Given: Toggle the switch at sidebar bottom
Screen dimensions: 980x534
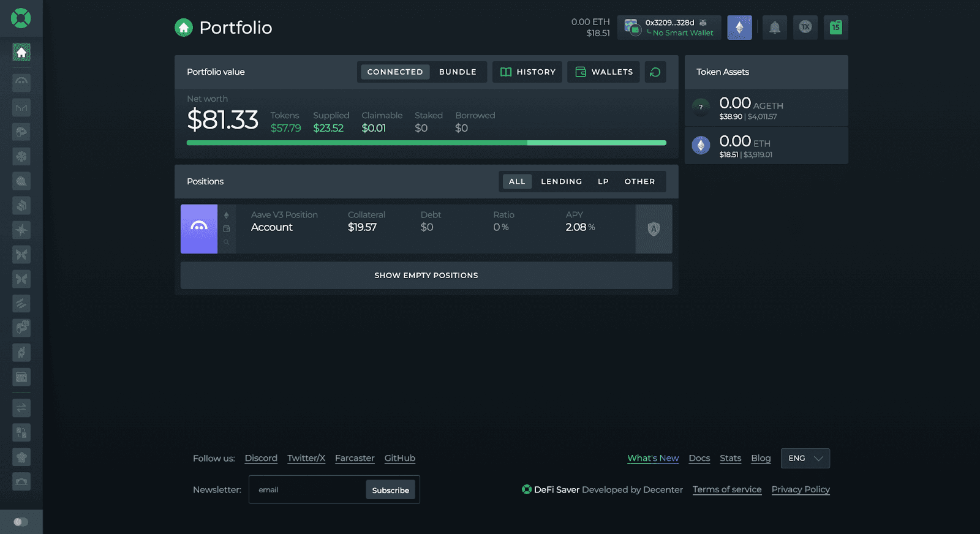Looking at the screenshot, I should (x=21, y=522).
